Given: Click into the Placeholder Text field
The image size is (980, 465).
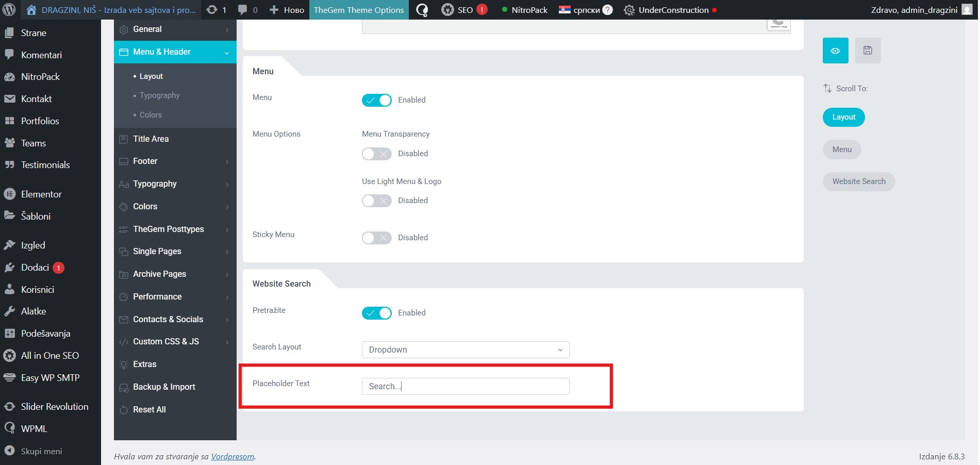Looking at the screenshot, I should pos(465,387).
